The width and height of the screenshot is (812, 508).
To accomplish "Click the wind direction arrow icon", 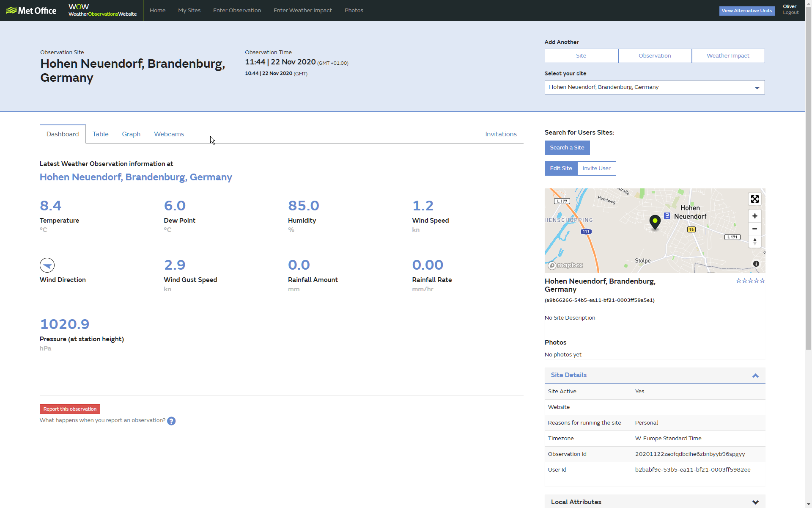I will click(47, 265).
